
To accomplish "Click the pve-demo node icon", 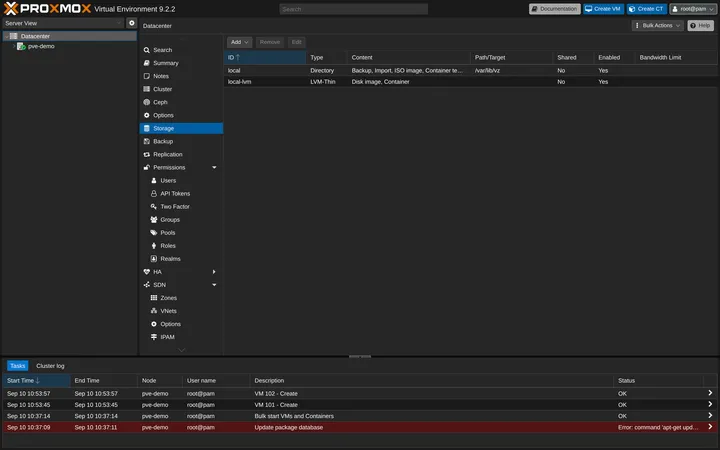I will coord(21,46).
